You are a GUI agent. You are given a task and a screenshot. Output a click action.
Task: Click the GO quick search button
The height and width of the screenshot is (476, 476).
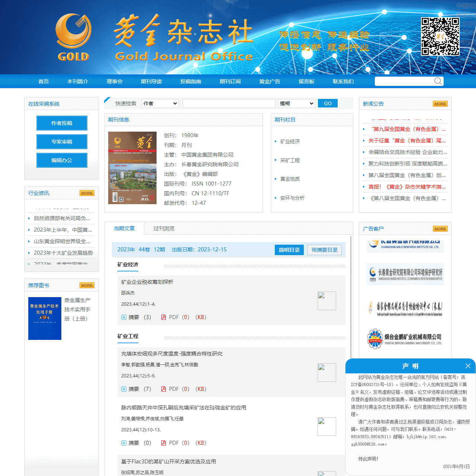(328, 103)
